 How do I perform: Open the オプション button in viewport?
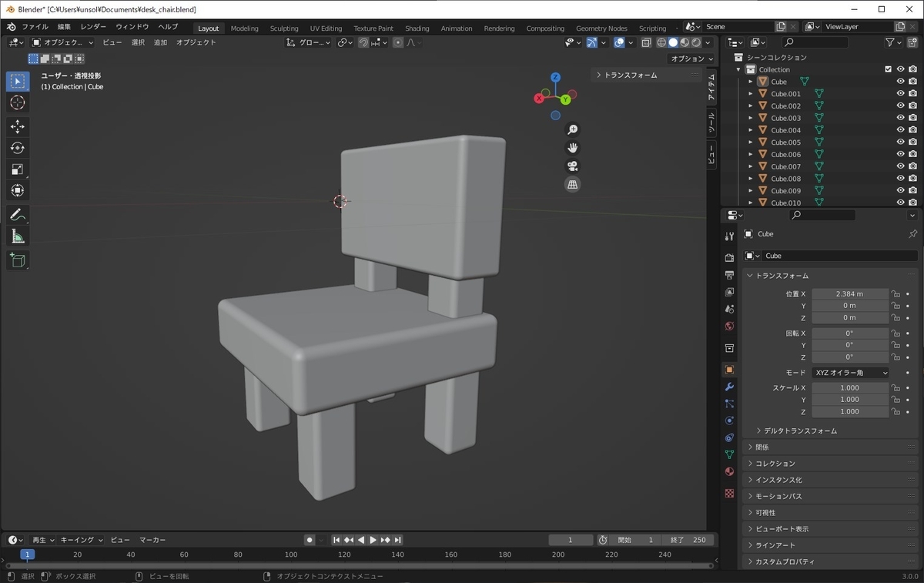691,59
